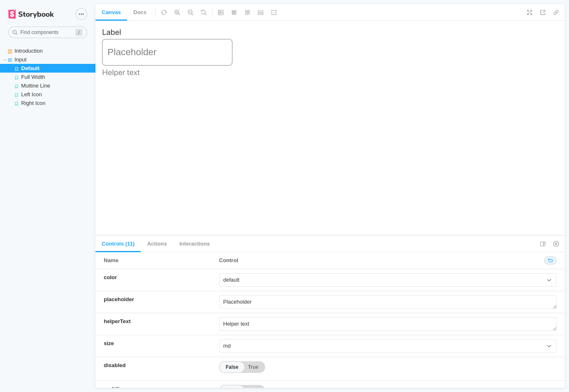Open the color dropdown in Controls
This screenshot has height=392, width=569.
pos(388,280)
